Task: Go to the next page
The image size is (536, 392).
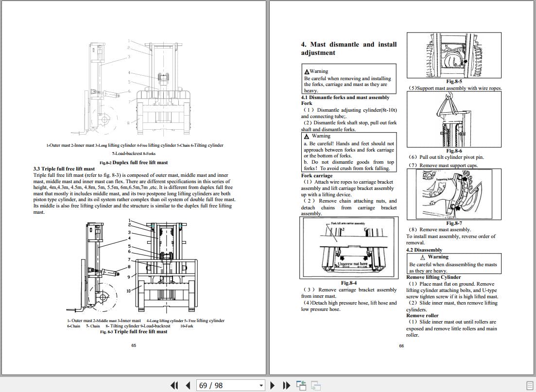Action: tap(273, 386)
